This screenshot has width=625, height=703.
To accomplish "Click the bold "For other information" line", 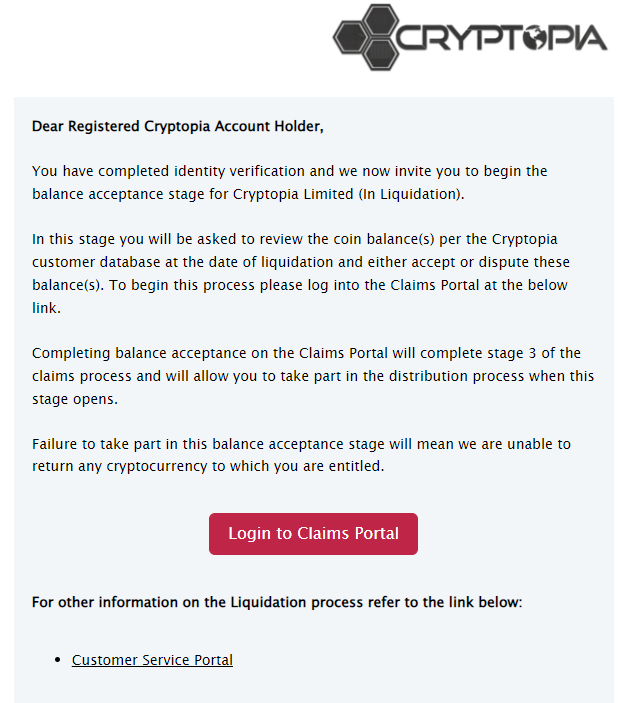I will [x=277, y=602].
